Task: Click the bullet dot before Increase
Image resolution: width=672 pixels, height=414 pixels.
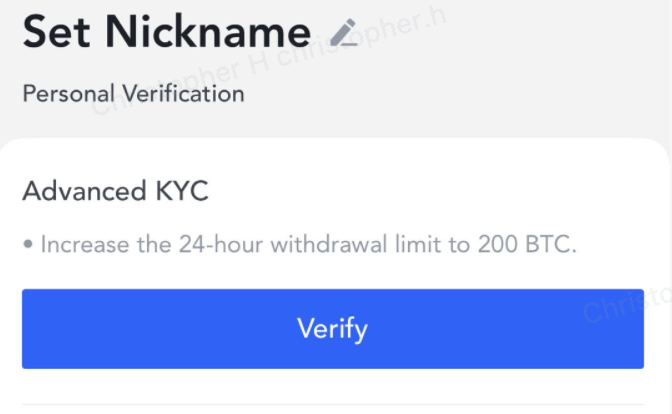Action: [x=28, y=245]
